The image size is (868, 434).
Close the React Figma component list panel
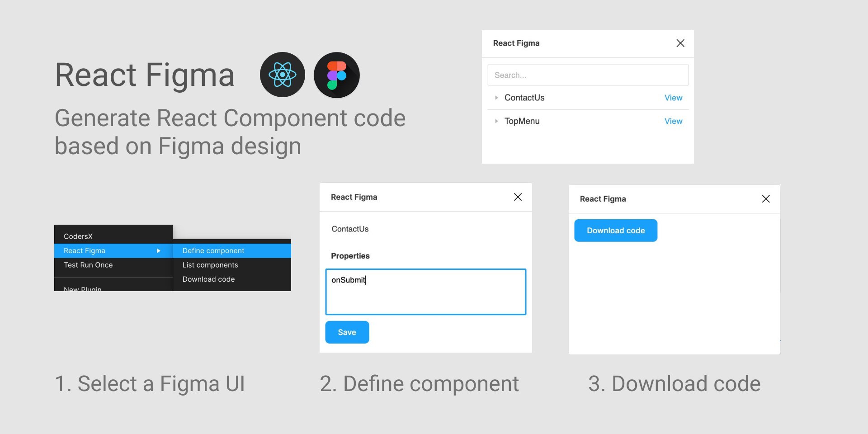tap(680, 43)
